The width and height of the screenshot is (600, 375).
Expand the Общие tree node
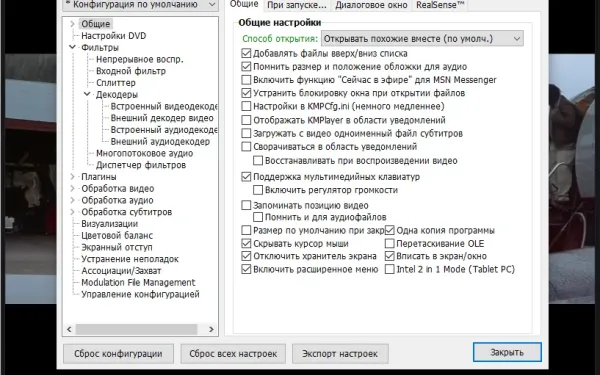(72, 24)
